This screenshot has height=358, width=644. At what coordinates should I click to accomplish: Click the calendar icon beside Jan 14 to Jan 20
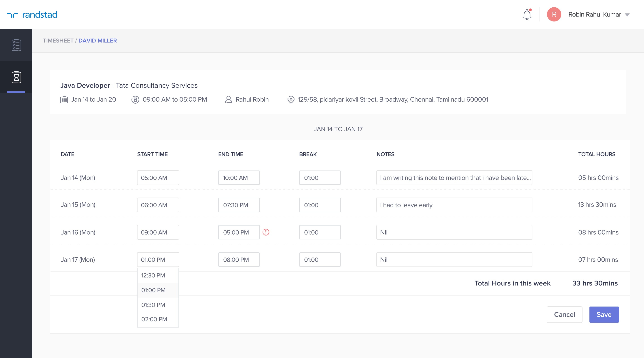[x=64, y=99]
